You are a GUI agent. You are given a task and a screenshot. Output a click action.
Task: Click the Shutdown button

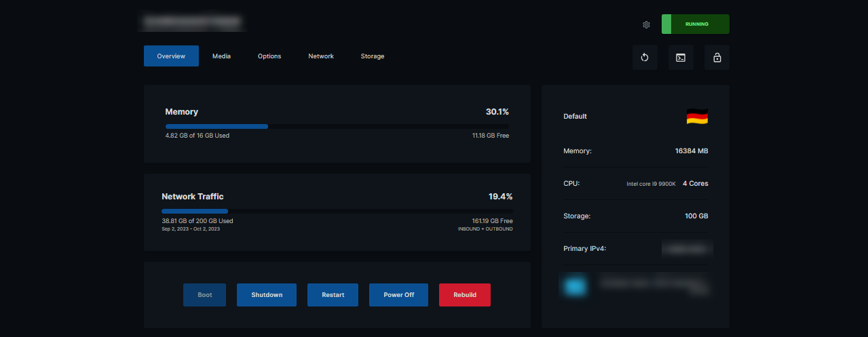pyautogui.click(x=267, y=295)
